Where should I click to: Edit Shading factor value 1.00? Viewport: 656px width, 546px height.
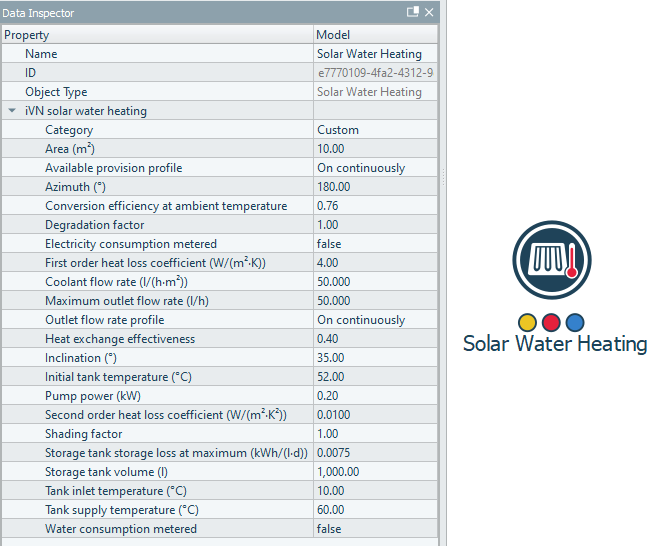(x=376, y=434)
